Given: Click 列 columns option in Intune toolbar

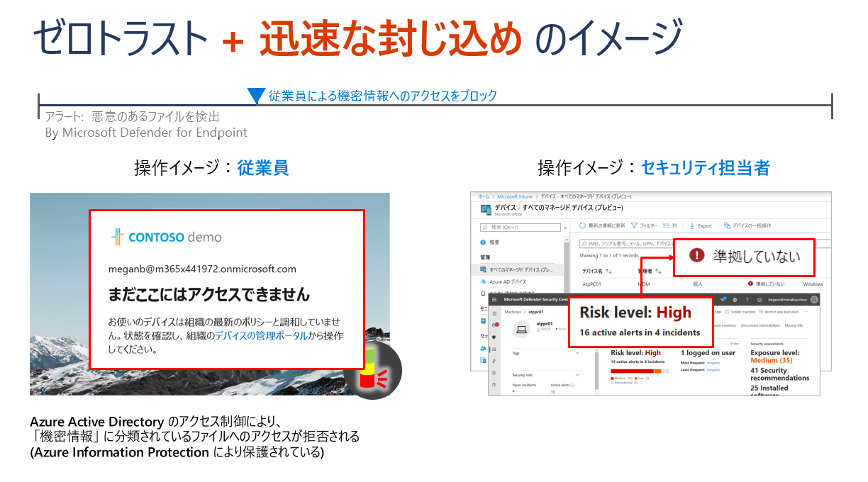Looking at the screenshot, I should coord(670,226).
